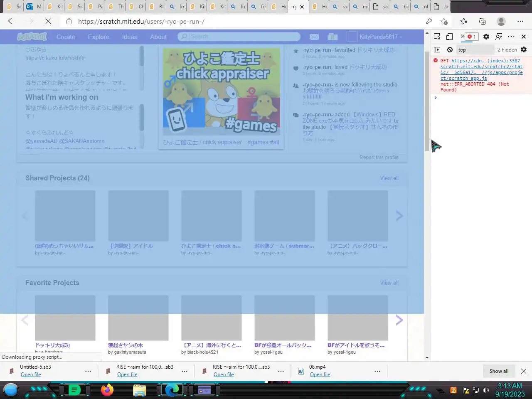The image size is (532, 399).
Task: Open the failed scratch_app.js URL link in the console
Action: [482, 69]
